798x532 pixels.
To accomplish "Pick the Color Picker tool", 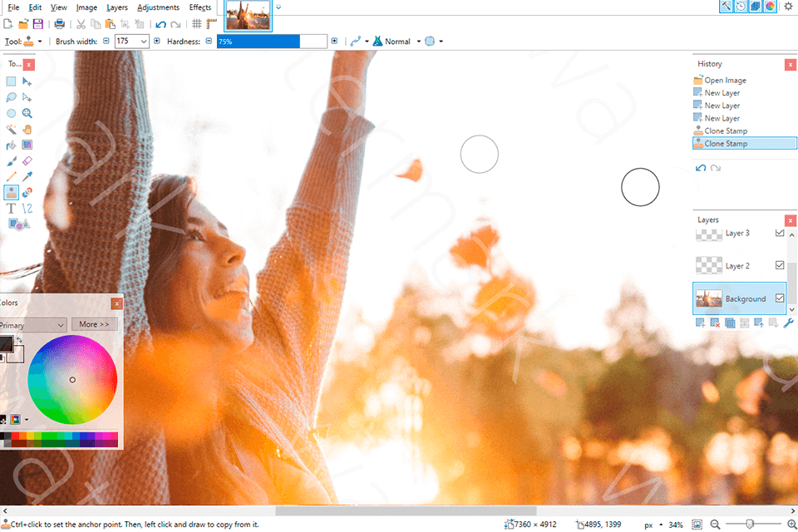I will [27, 175].
